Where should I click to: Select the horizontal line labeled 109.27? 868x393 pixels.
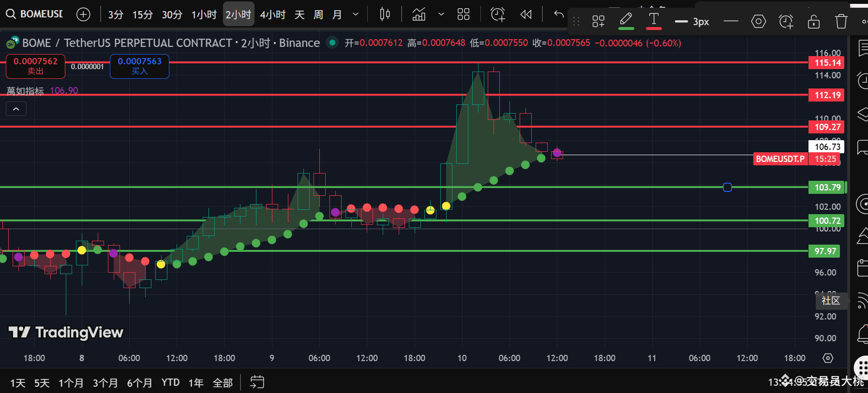point(404,127)
